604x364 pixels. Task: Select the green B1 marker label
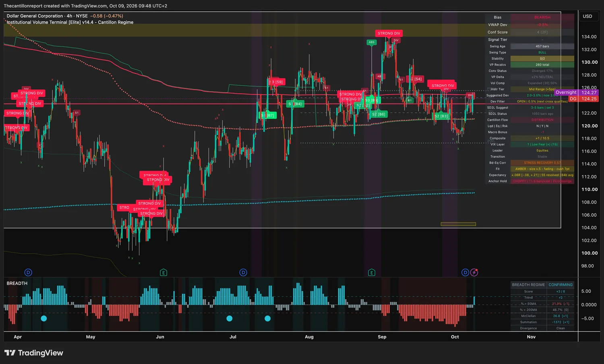(x=410, y=100)
